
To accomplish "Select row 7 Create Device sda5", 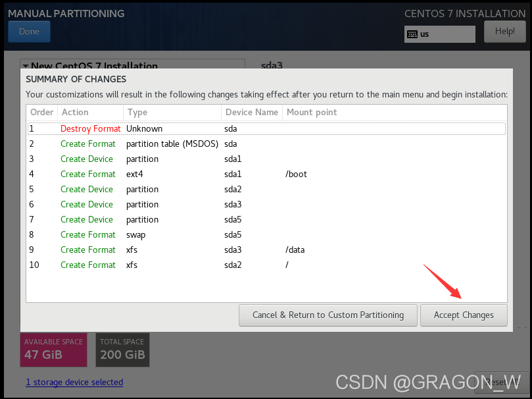I will tap(267, 219).
